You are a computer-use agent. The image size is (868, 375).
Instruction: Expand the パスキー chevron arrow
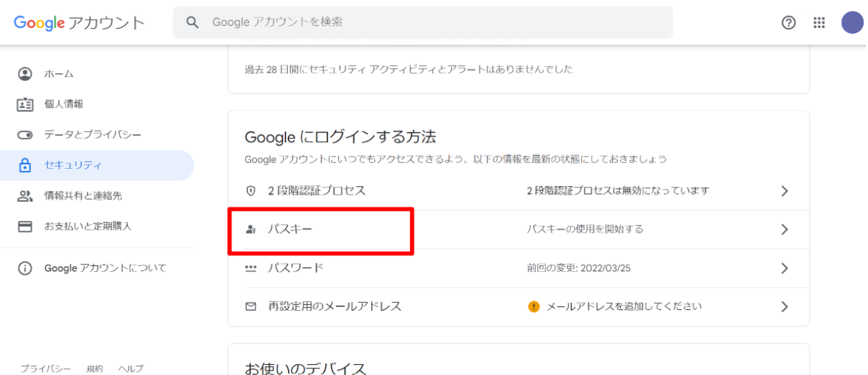(785, 229)
